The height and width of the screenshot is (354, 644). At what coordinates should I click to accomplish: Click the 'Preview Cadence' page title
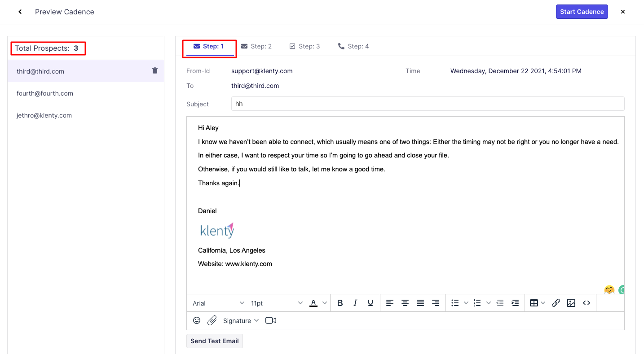click(65, 12)
